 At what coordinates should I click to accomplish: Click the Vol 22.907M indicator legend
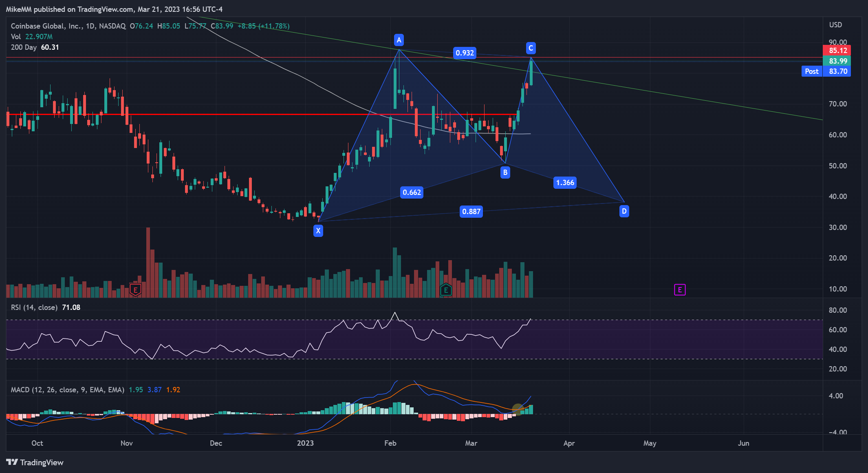[32, 37]
